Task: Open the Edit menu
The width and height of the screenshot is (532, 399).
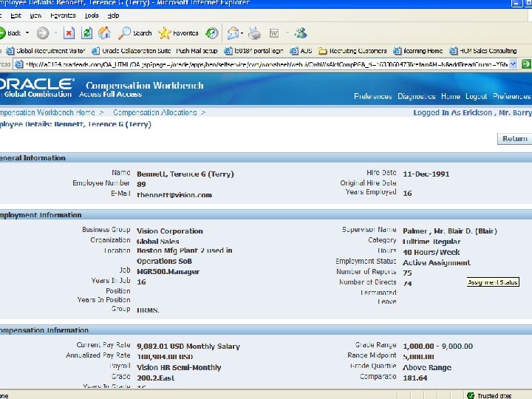Action: (16, 16)
